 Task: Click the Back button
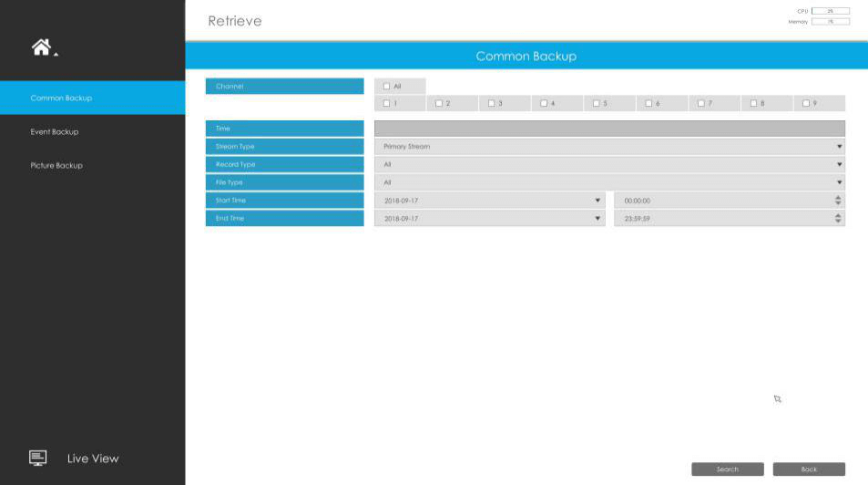tap(808, 470)
